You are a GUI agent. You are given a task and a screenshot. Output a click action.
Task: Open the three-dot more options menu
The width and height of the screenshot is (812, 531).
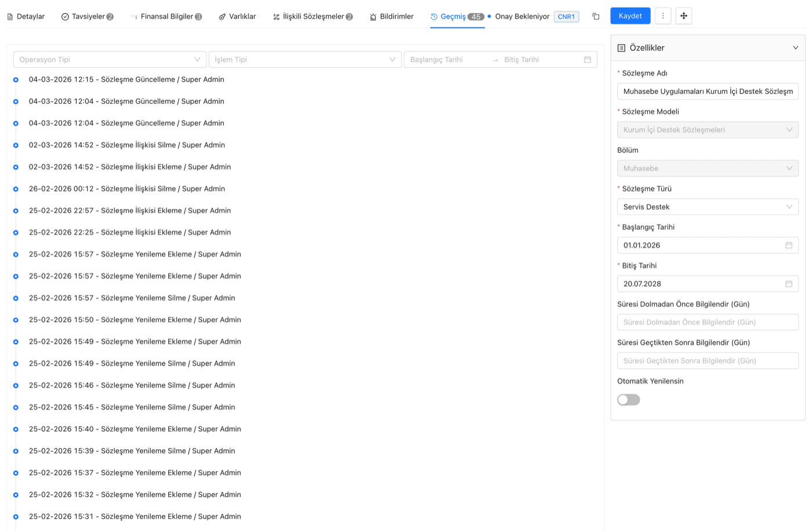point(663,16)
